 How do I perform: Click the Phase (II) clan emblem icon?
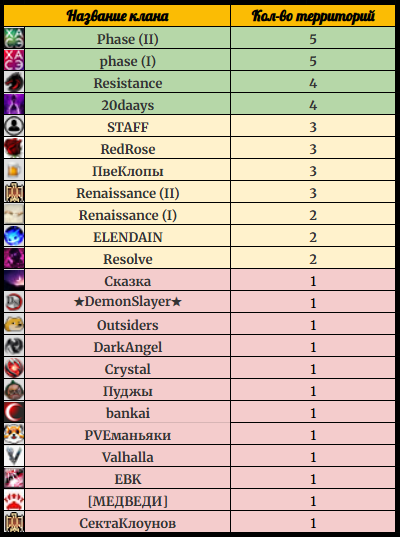14,38
